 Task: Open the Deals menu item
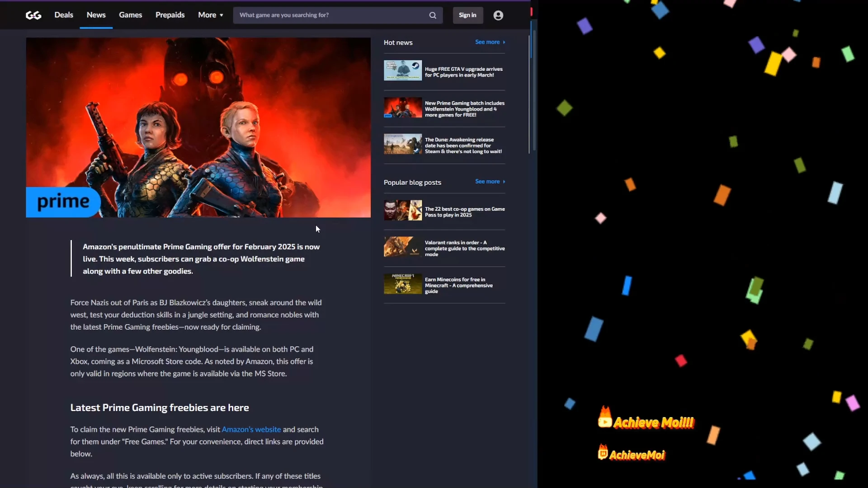pos(64,15)
